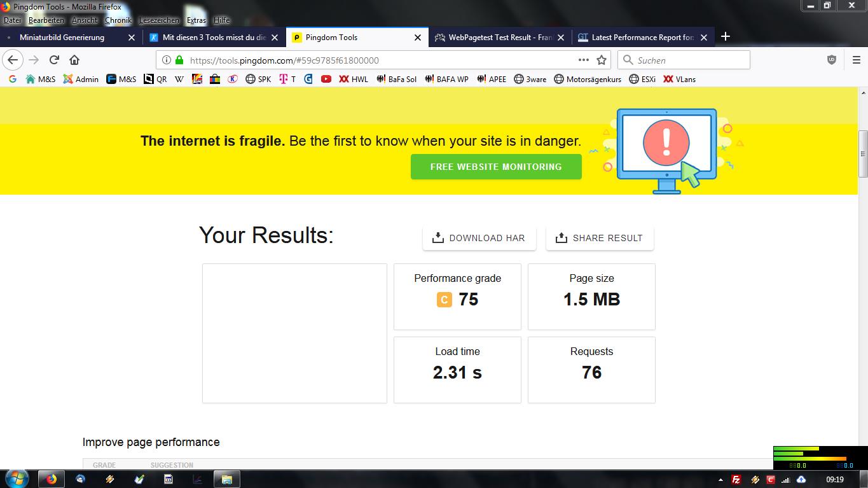This screenshot has height=488, width=868.
Task: Navigate back with the back arrow
Action: (x=13, y=60)
